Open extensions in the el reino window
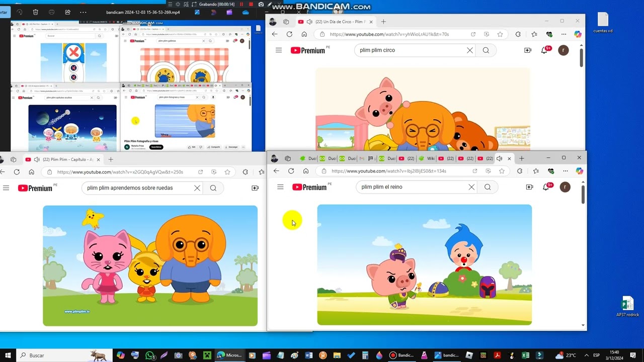The height and width of the screenshot is (362, 644). coord(520,171)
